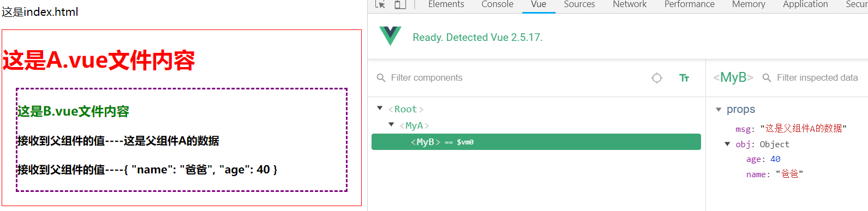This screenshot has width=868, height=211.
Task: Open the Memory tab
Action: pyautogui.click(x=749, y=4)
